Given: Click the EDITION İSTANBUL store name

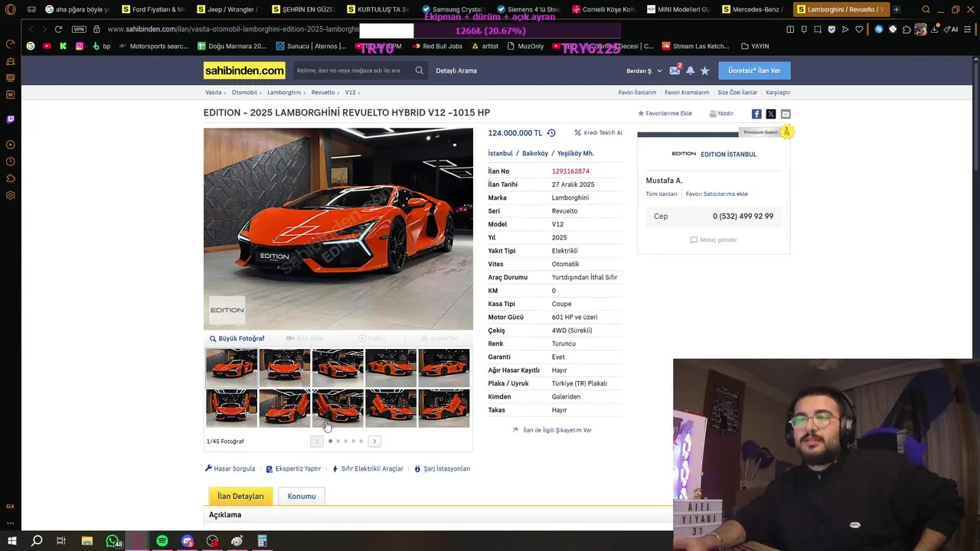Looking at the screenshot, I should tap(728, 154).
